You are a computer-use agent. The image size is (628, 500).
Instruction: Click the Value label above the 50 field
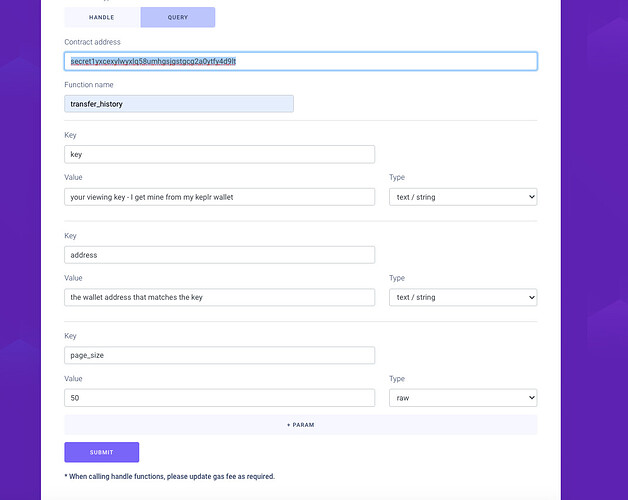(x=74, y=379)
